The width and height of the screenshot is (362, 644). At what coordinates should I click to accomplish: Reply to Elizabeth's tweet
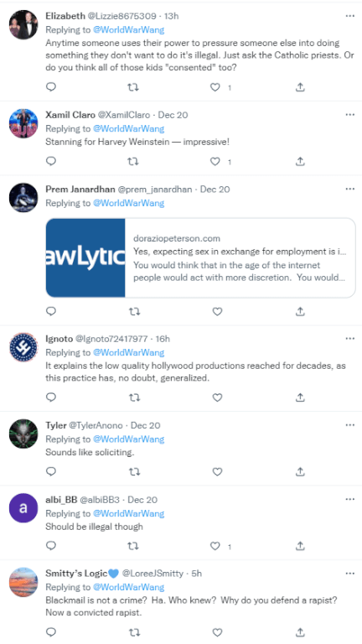(51, 87)
